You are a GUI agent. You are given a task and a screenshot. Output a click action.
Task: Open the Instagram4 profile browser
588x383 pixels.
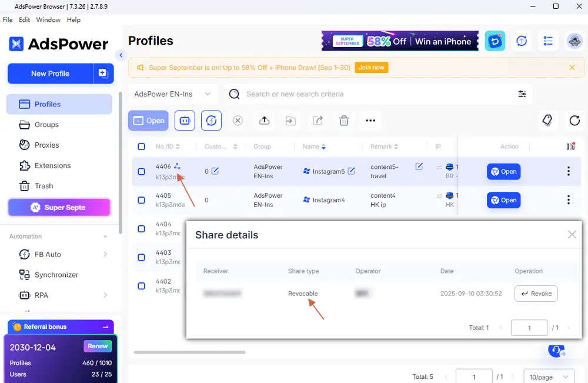[x=504, y=200]
